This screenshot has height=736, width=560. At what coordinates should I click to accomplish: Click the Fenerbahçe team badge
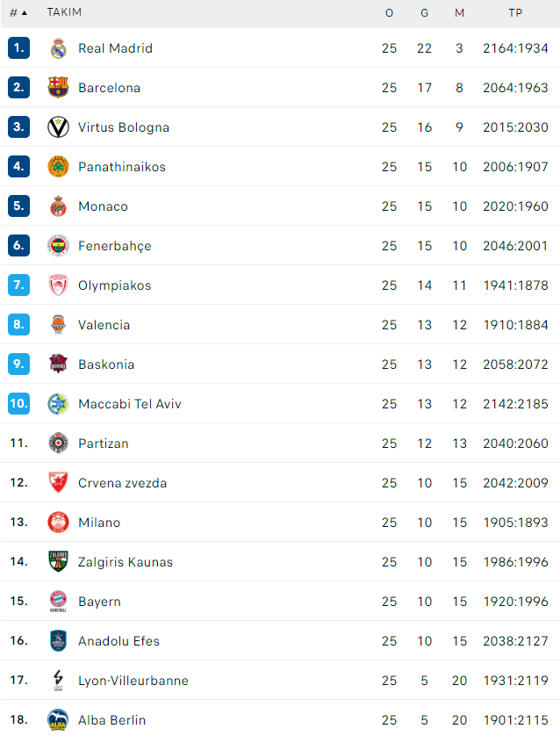pyautogui.click(x=58, y=246)
